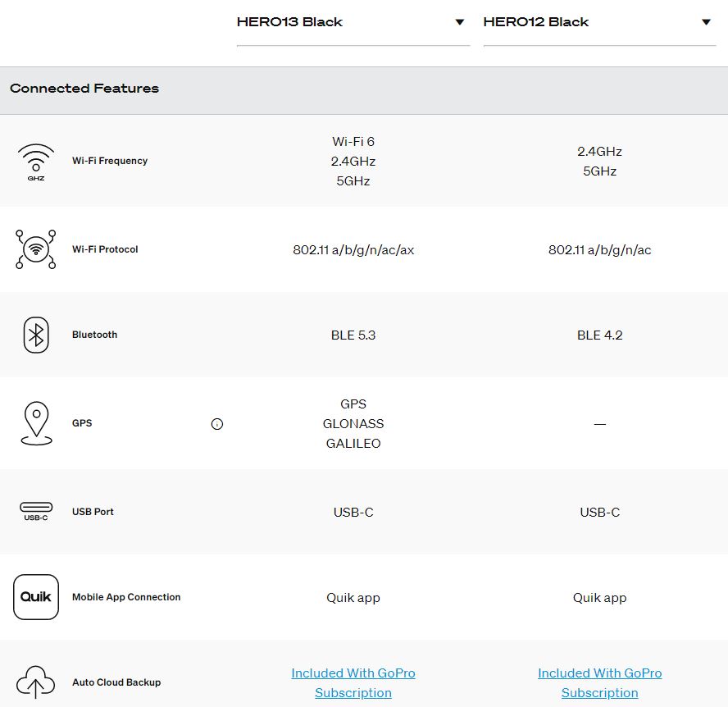Select the Auto Cloud Backup label
The image size is (728, 707).
click(116, 682)
